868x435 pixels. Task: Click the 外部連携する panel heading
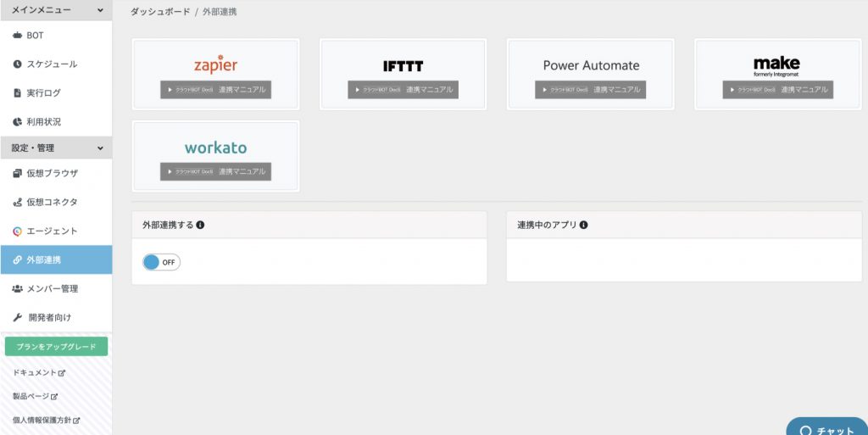coord(169,226)
